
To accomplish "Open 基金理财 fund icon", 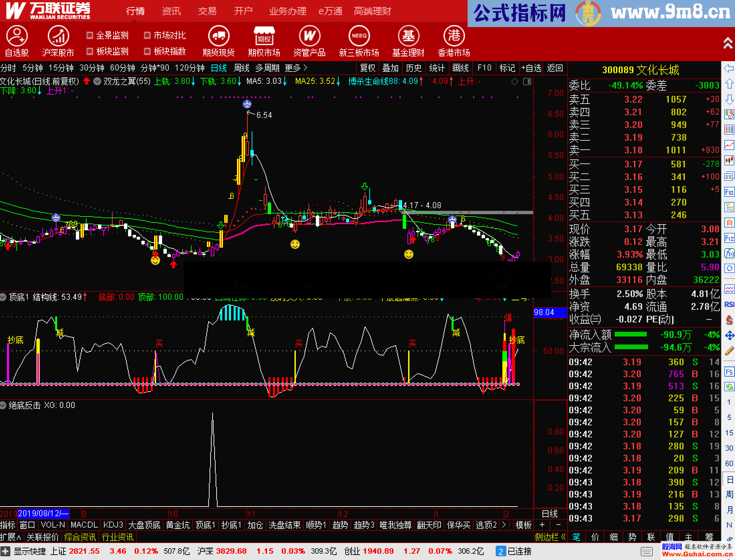I will pos(408,36).
